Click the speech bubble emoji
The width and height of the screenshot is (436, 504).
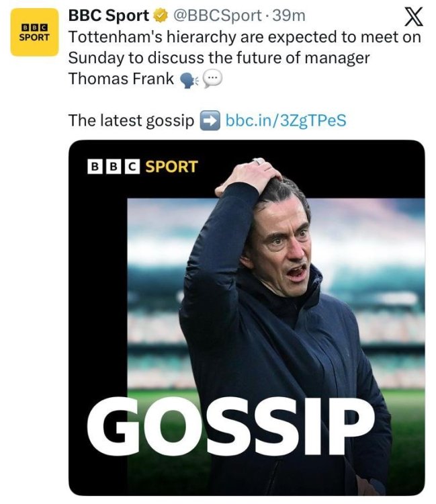coord(212,79)
